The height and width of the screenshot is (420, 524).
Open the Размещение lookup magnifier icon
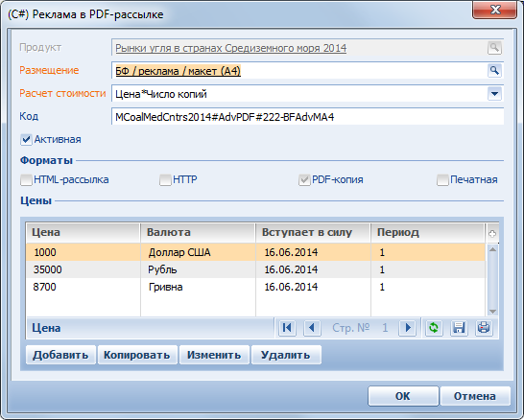click(x=494, y=71)
